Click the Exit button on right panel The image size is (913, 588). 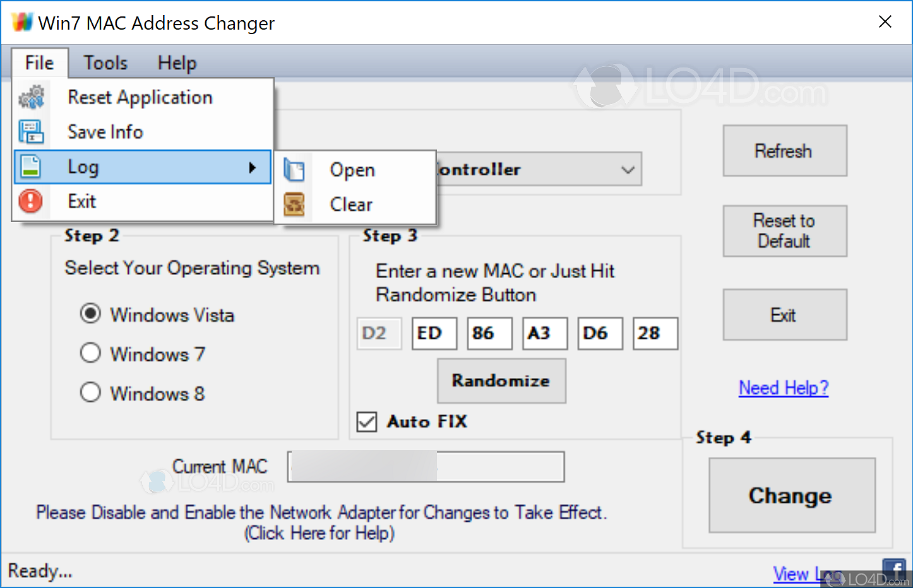click(785, 315)
